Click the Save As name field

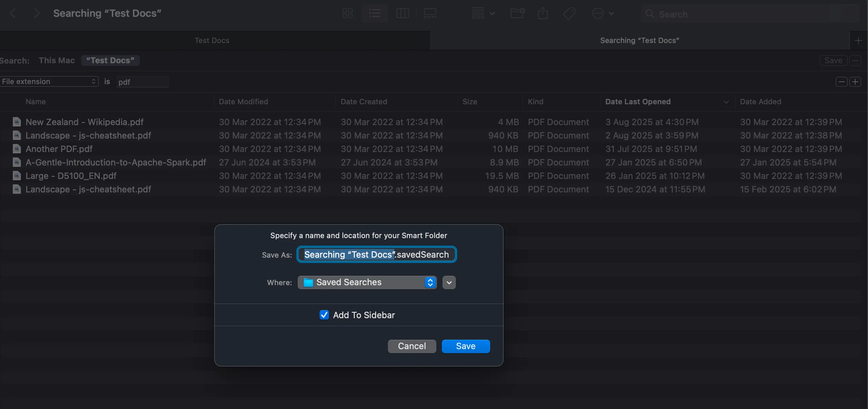point(376,255)
